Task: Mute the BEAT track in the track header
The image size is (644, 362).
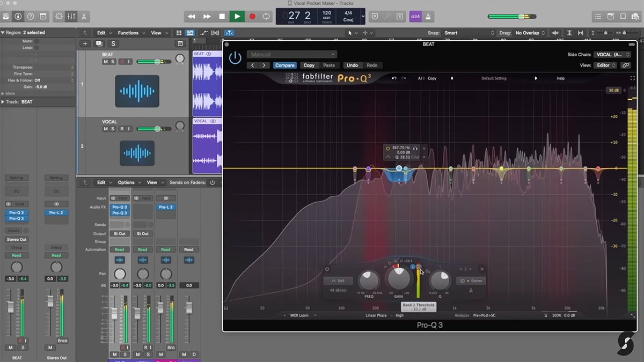Action: click(x=105, y=62)
